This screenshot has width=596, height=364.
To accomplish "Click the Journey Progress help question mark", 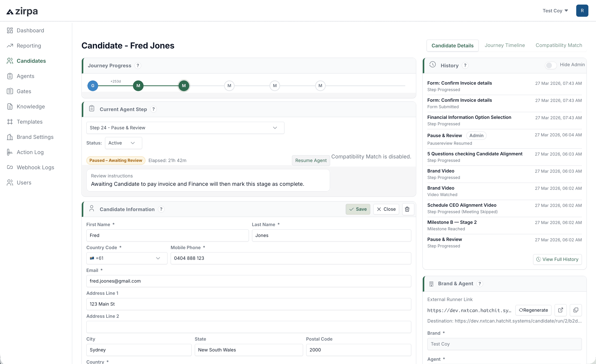I will coord(138,66).
